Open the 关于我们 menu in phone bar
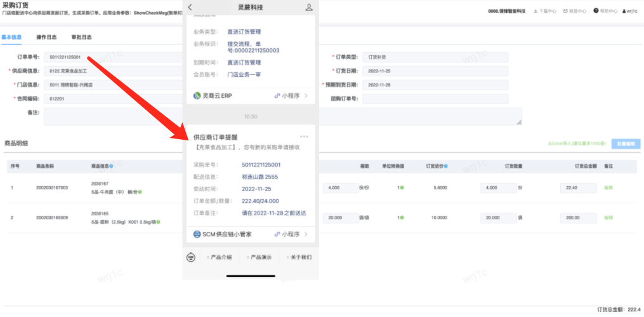 [x=299, y=257]
